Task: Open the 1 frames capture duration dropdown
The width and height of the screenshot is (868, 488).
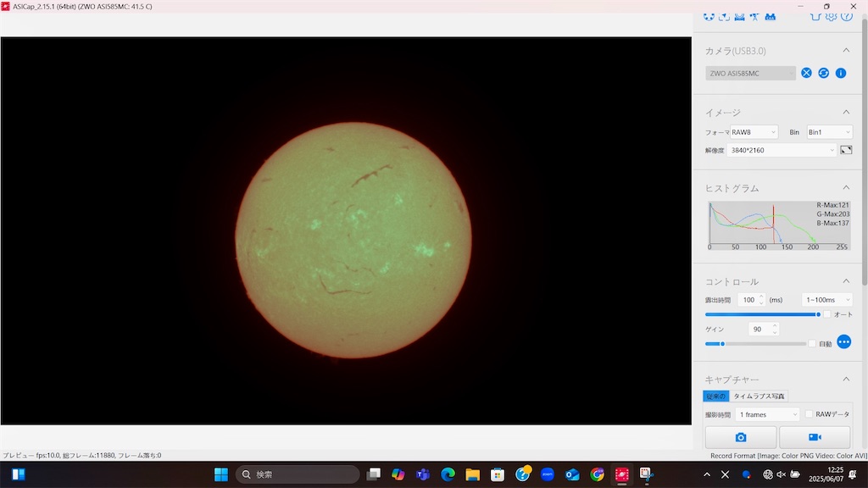Action: (x=766, y=414)
